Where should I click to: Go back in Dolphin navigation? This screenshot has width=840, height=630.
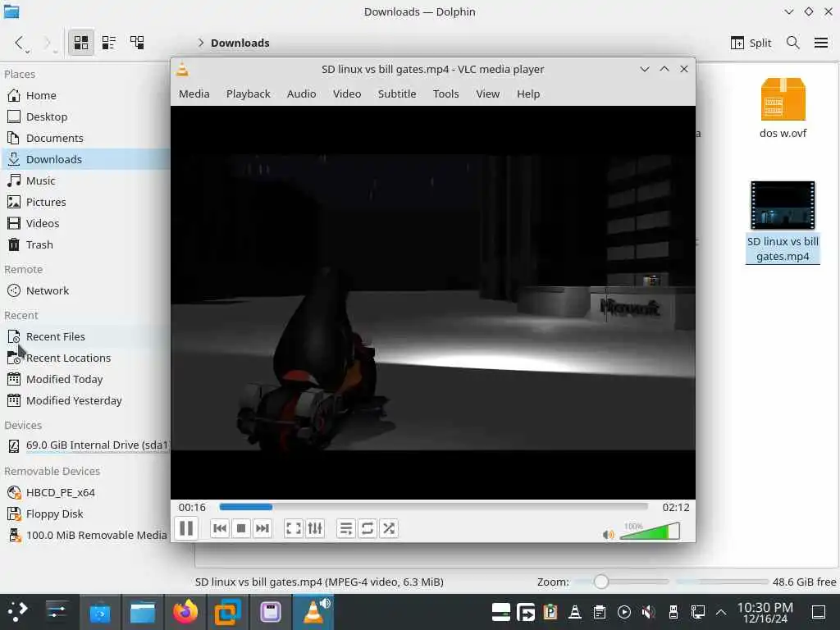(20, 43)
